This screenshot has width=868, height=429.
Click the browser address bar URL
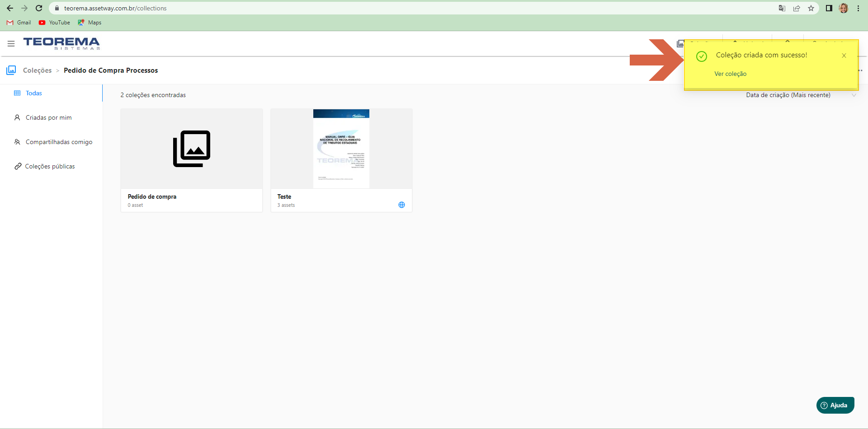coord(115,8)
